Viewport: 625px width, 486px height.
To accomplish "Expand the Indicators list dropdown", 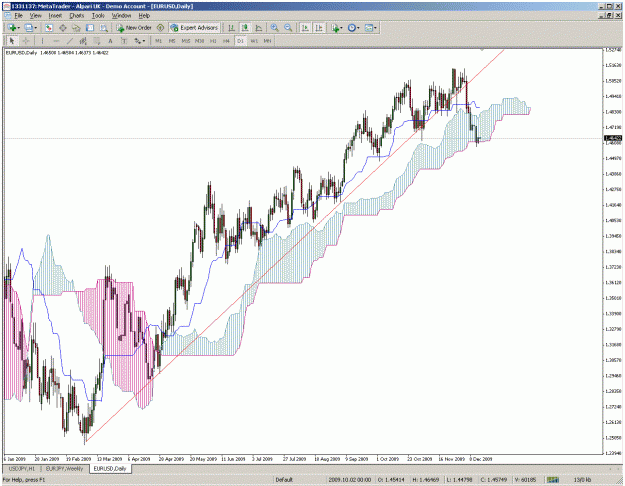I will (342, 28).
